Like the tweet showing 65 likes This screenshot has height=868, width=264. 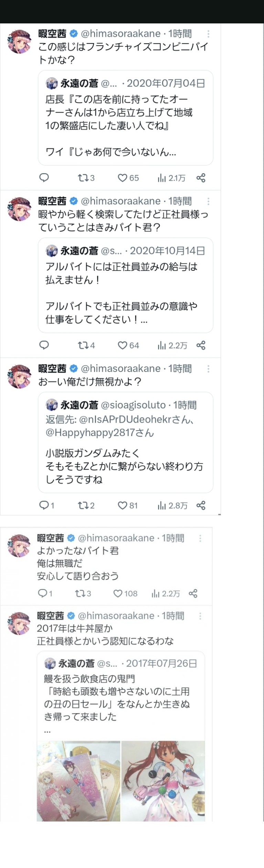pyautogui.click(x=123, y=178)
